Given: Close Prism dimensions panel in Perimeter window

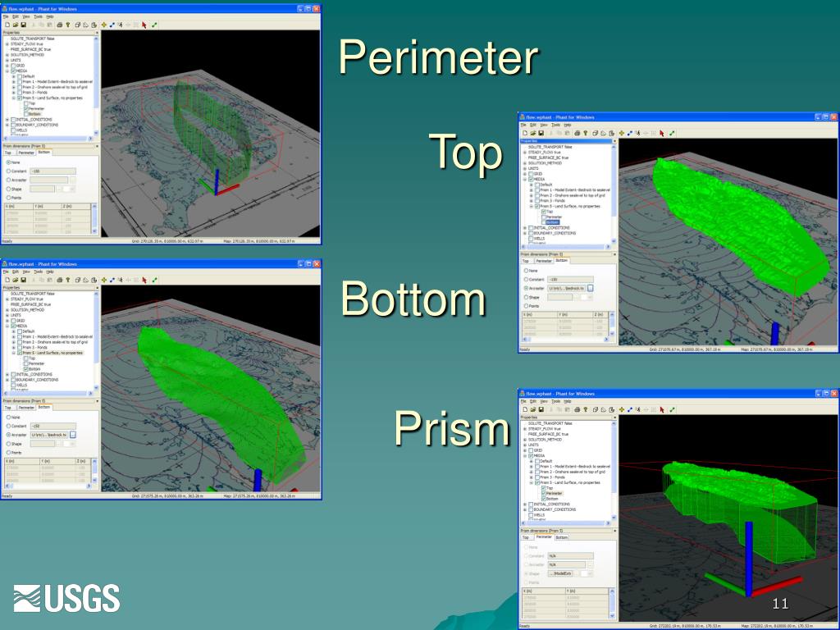Looking at the screenshot, I should coord(97,146).
